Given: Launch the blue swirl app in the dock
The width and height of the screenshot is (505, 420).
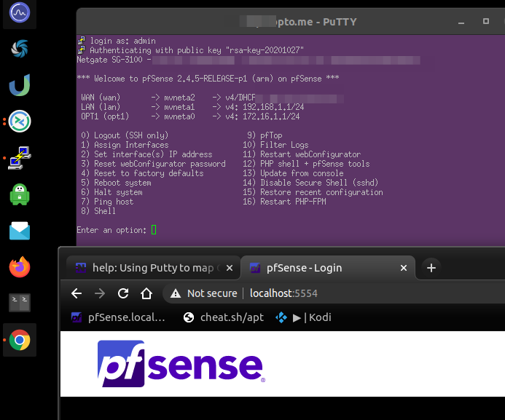Looking at the screenshot, I should tap(20, 49).
